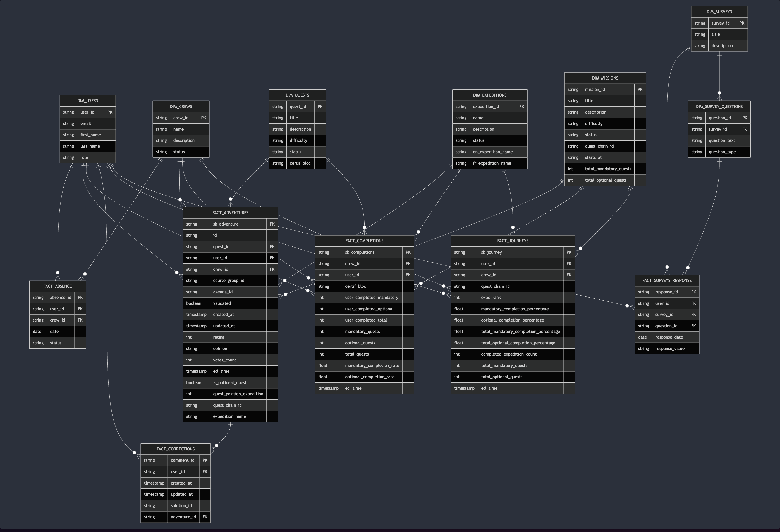The width and height of the screenshot is (780, 532).
Task: Click the question_type row in DIM_SURVEY_QUESTIONS
Action: pyautogui.click(x=719, y=152)
